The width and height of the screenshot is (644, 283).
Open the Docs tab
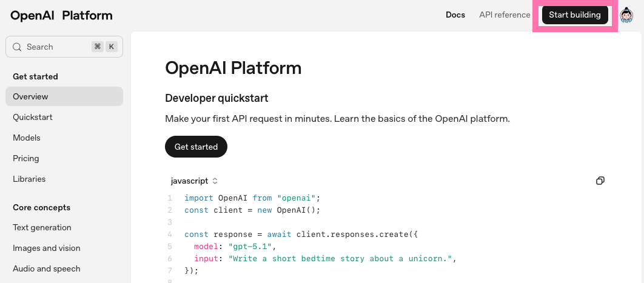pyautogui.click(x=455, y=15)
